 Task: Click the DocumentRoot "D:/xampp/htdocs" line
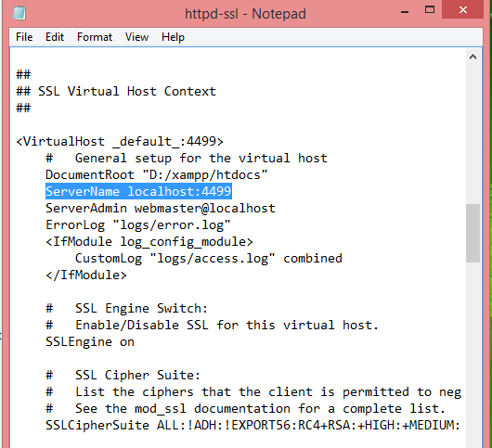click(156, 174)
